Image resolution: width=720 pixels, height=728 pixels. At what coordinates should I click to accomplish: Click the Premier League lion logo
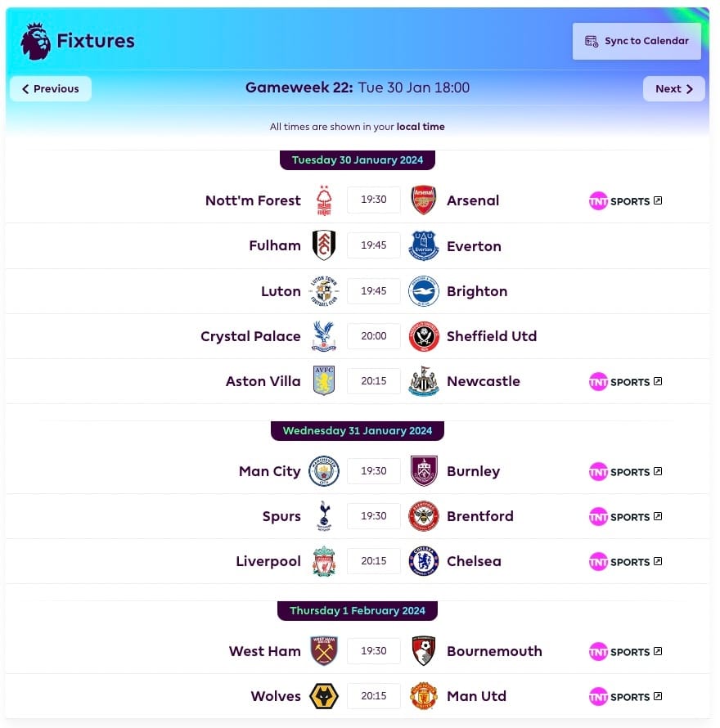[35, 42]
